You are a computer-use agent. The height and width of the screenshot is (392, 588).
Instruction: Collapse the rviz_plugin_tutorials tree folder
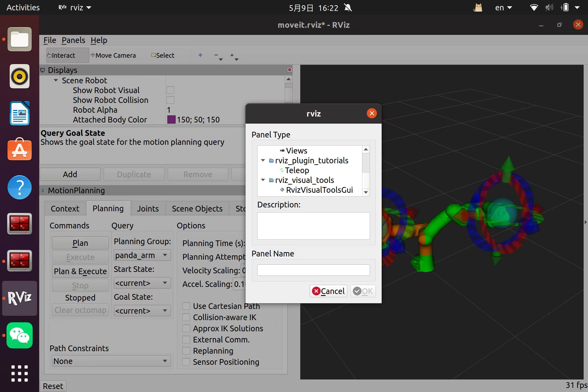coord(263,161)
